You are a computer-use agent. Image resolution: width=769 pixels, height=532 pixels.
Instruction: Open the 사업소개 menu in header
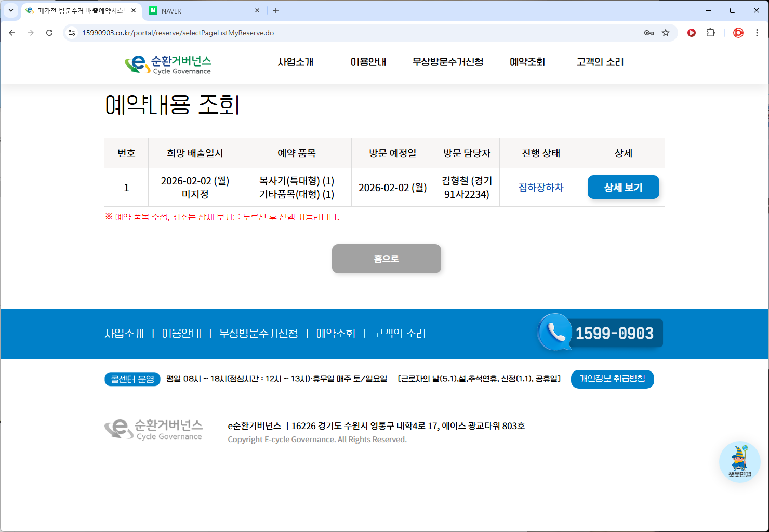point(296,62)
